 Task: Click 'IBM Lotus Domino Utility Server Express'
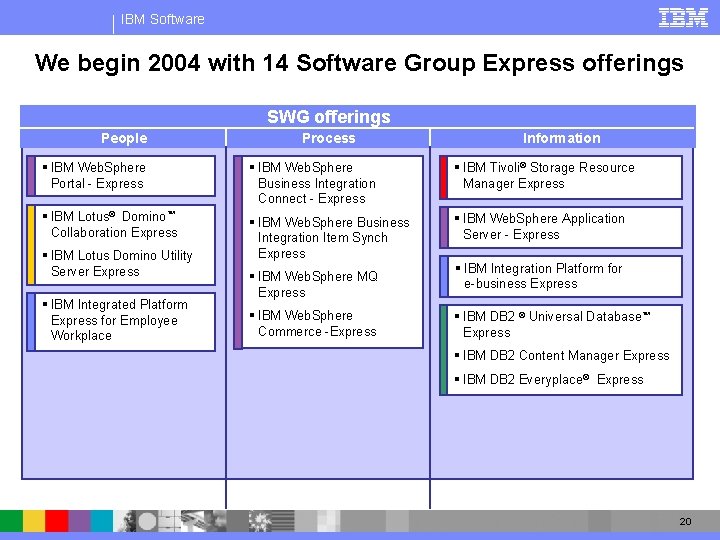click(x=118, y=264)
